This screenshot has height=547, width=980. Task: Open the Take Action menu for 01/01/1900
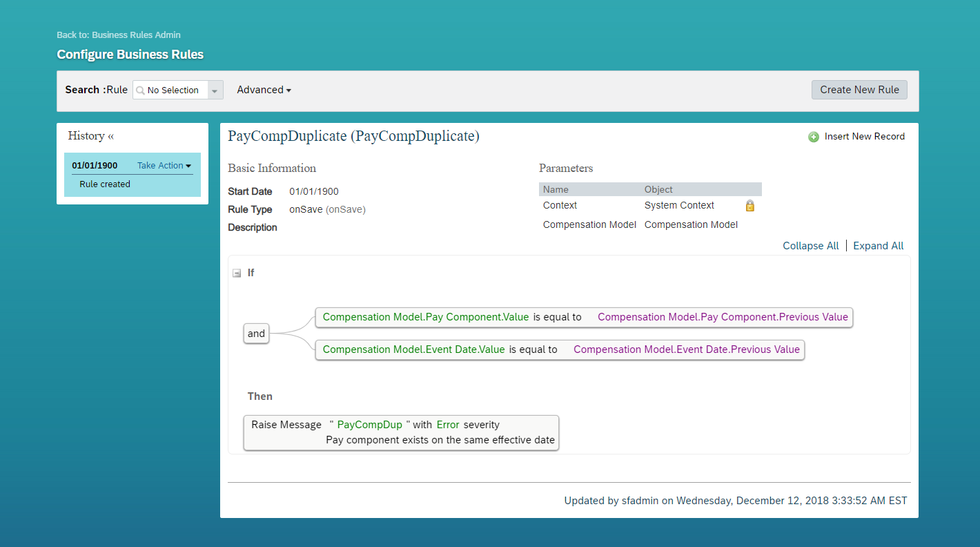164,166
